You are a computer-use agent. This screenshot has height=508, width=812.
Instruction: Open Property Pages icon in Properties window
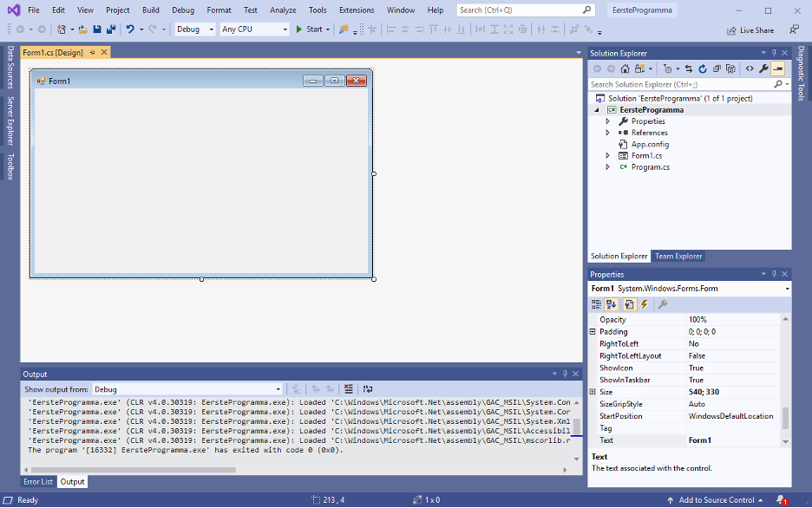pos(662,304)
